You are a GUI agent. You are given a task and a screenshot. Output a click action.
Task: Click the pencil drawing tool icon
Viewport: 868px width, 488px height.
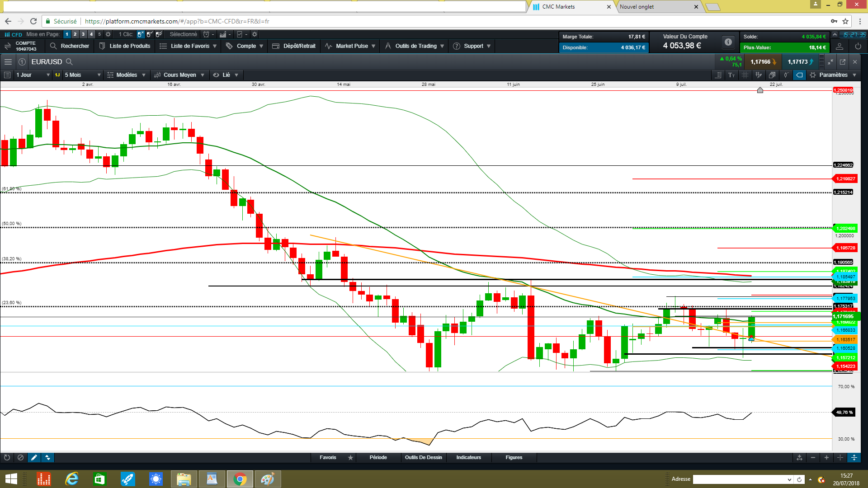pyautogui.click(x=34, y=458)
